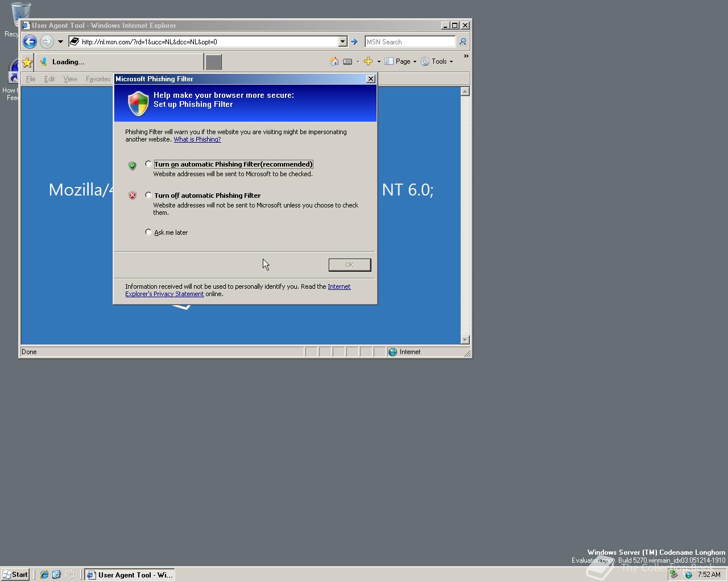Select the Loading... browser tab
728x582 pixels.
(119, 62)
